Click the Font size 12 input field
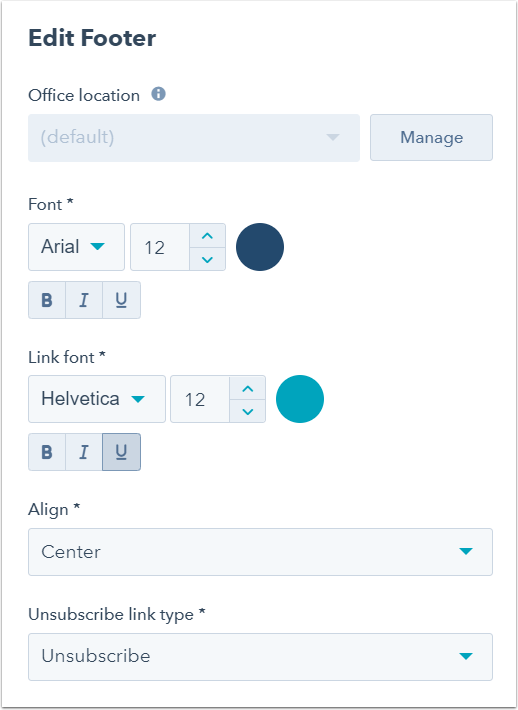This screenshot has height=710, width=518. pyautogui.click(x=160, y=247)
